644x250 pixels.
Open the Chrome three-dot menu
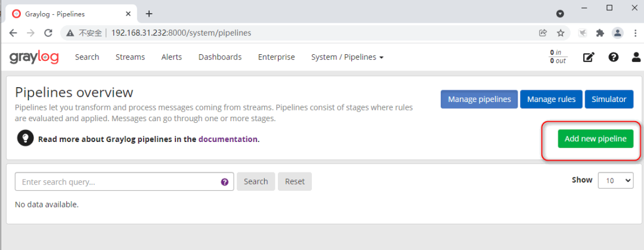tap(633, 33)
